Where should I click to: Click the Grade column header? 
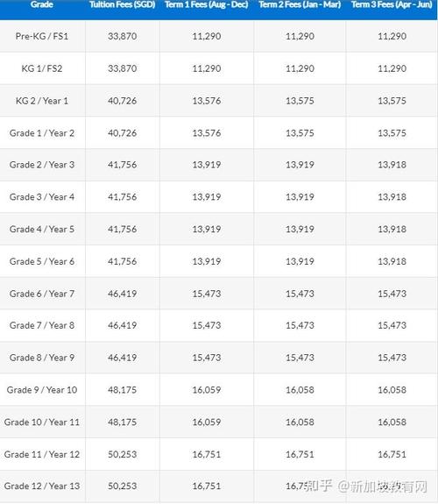42,4
